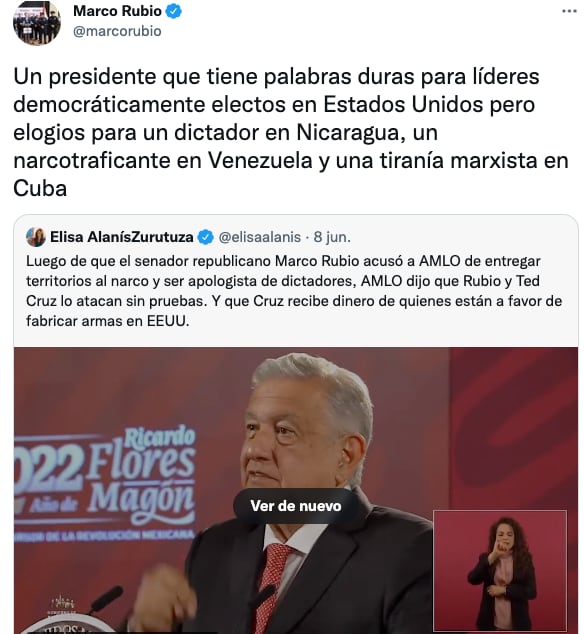The width and height of the screenshot is (584, 634).
Task: Click the Marco Rubio display name
Action: coord(117,11)
